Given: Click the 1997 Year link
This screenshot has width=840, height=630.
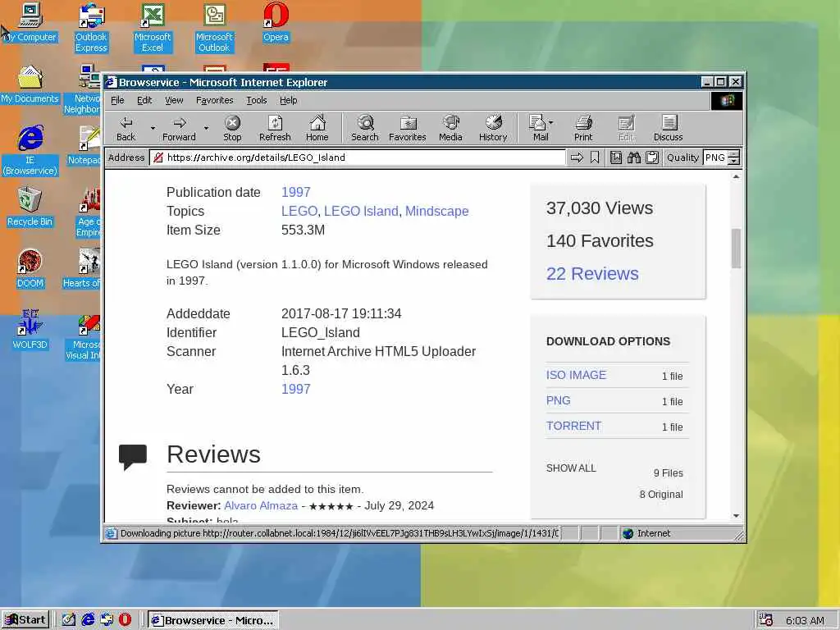Looking at the screenshot, I should coord(295,390).
